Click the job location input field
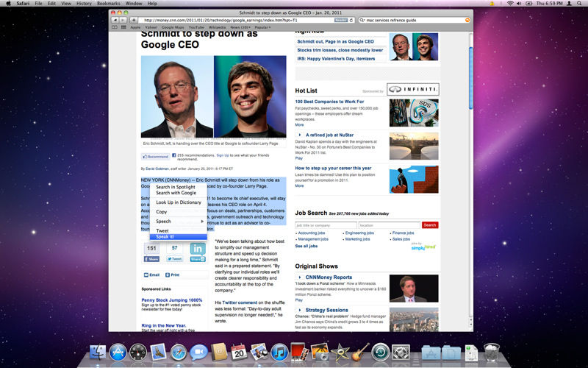Image resolution: width=588 pixels, height=368 pixels. point(390,225)
